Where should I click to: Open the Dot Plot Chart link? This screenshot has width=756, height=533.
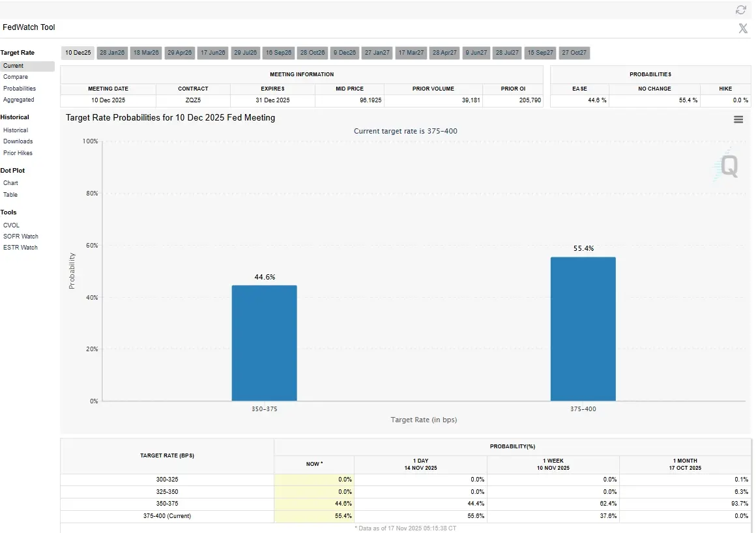(x=10, y=183)
